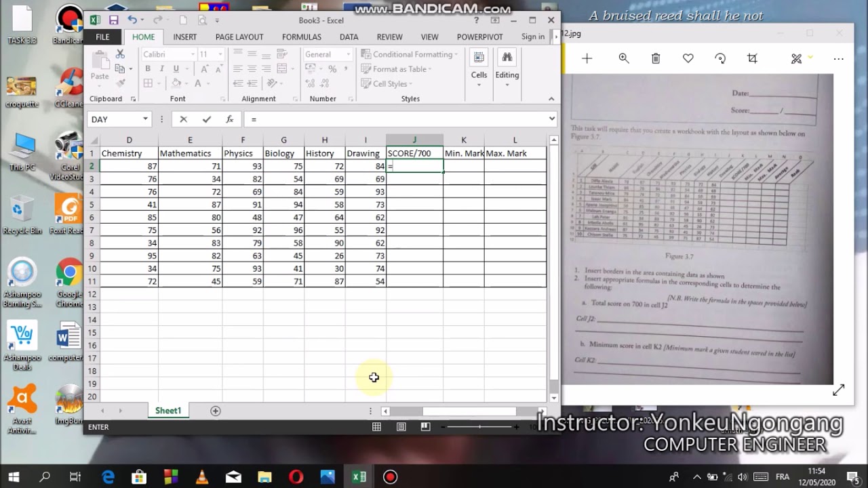This screenshot has height=488, width=868.
Task: Open the Calibri font name dropdown
Action: tap(193, 54)
